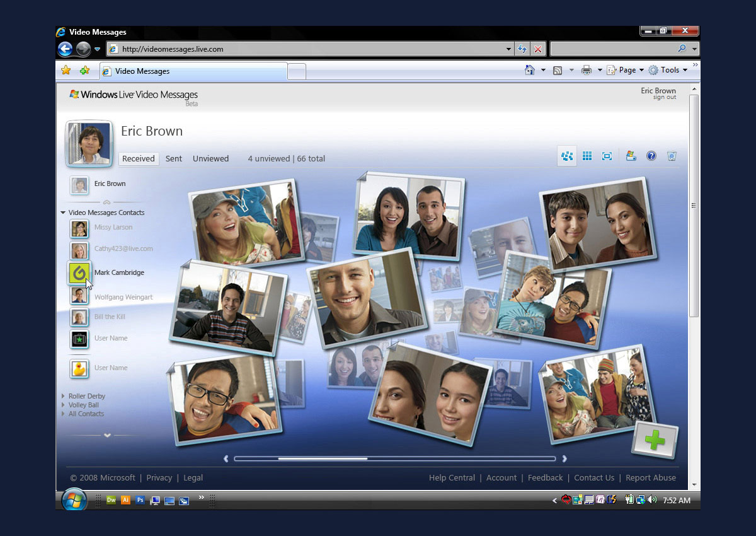Go back using the browser Back arrow
The height and width of the screenshot is (536, 756).
[65, 49]
